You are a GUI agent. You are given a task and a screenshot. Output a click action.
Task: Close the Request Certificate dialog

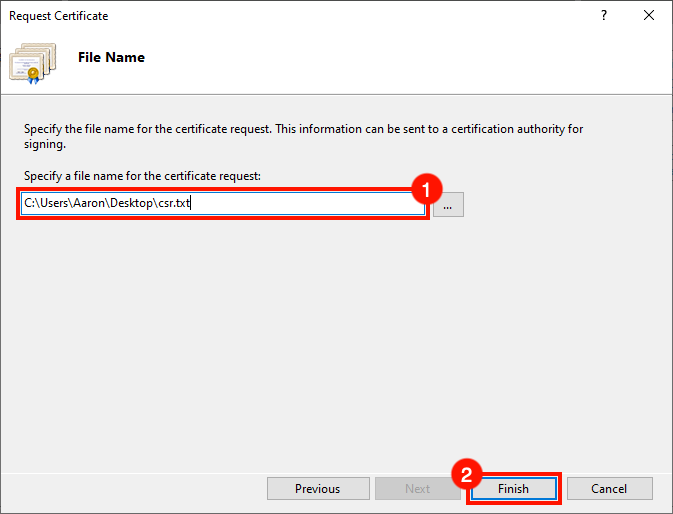click(647, 16)
